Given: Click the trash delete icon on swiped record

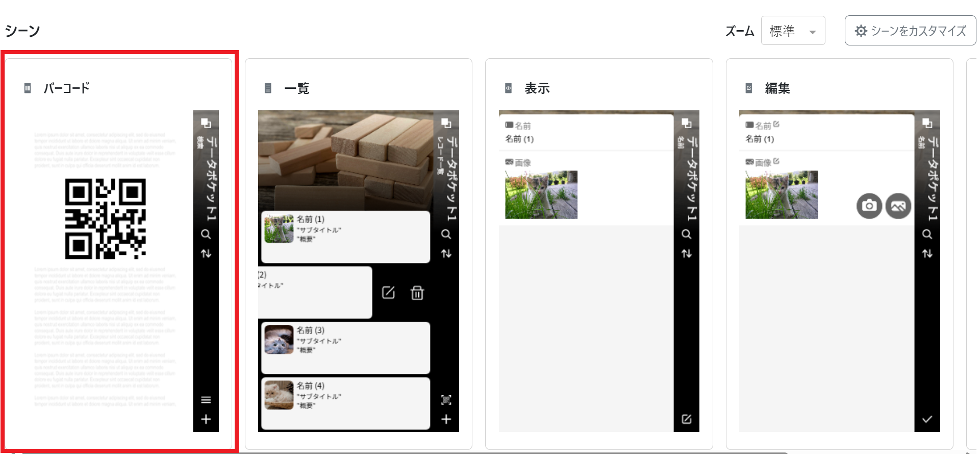Looking at the screenshot, I should point(417,293).
